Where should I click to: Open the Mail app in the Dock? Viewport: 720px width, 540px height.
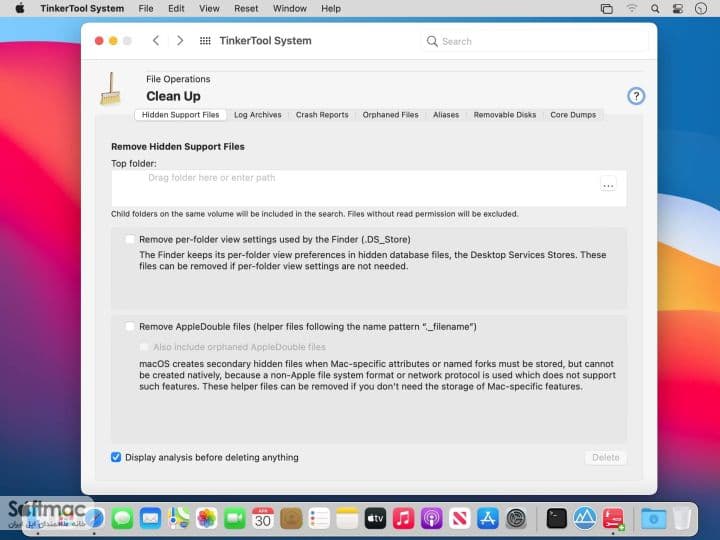tap(151, 519)
